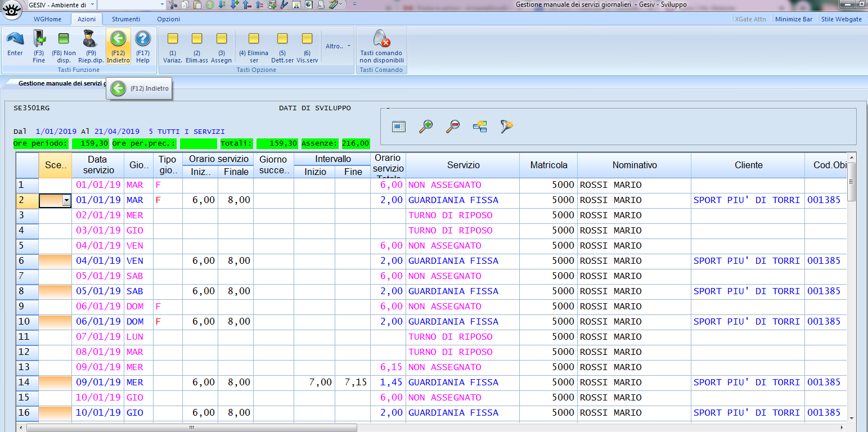868x432 pixels.
Task: Select the (1) Variaz. option icon
Action: 172,45
